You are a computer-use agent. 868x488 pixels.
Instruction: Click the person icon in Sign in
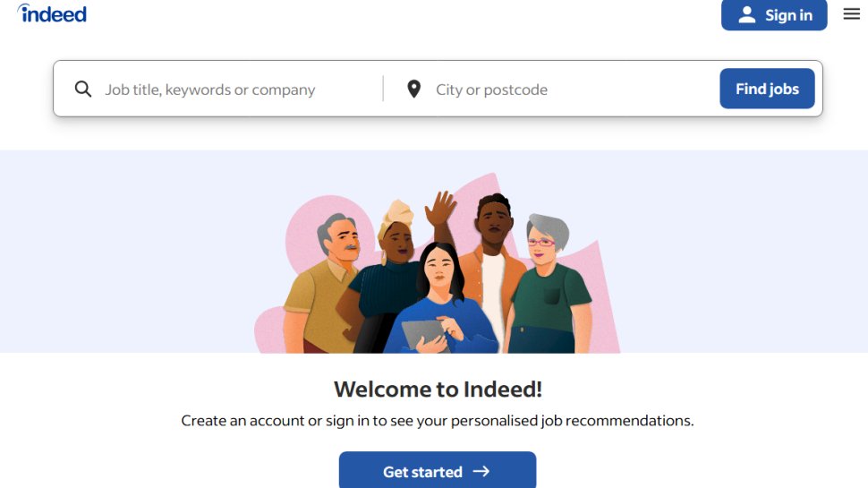tap(747, 15)
